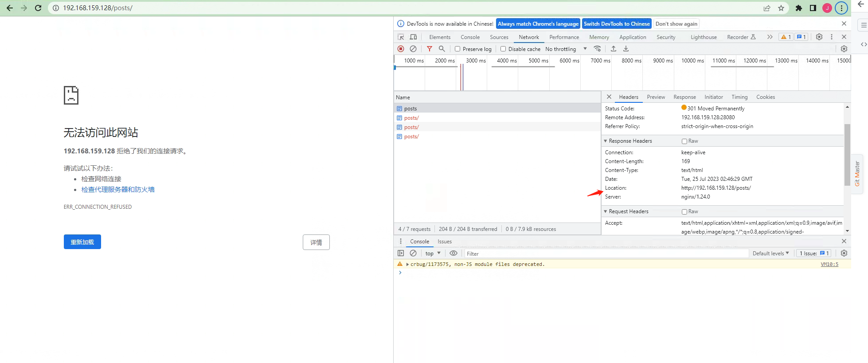The image size is (868, 363).
Task: Enable the Preserve log checkbox
Action: tap(457, 49)
